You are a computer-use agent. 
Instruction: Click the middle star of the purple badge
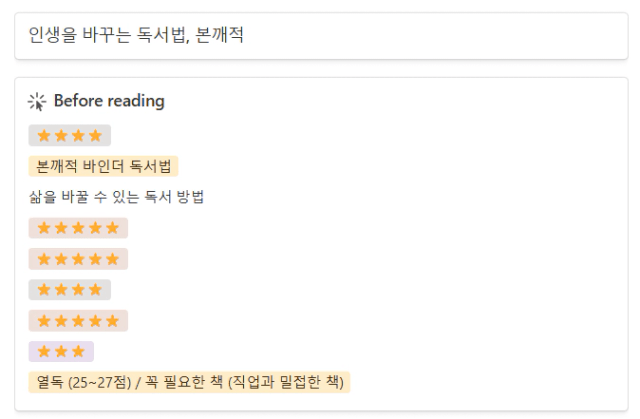coord(61,351)
